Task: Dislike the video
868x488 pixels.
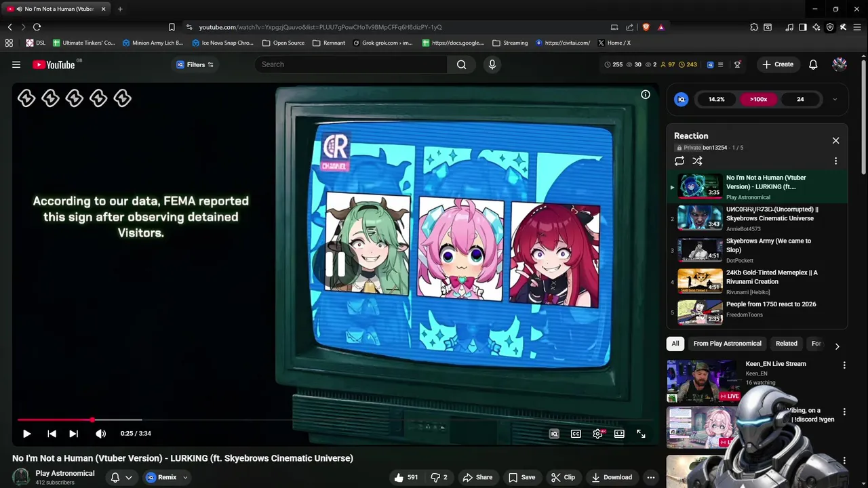Action: coord(439,477)
